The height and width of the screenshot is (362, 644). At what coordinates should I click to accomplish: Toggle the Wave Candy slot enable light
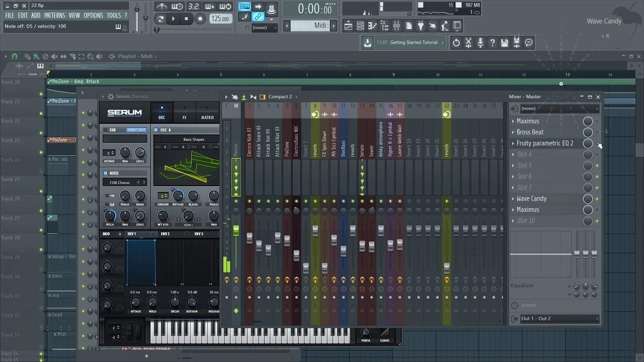point(597,199)
